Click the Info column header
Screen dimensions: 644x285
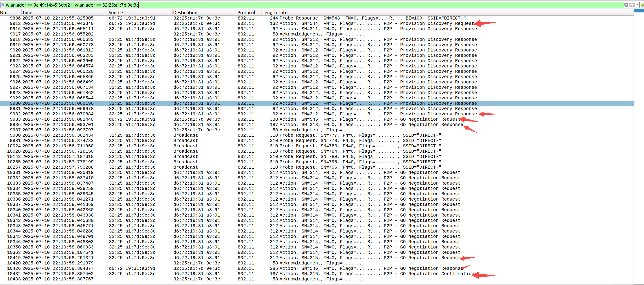[x=283, y=12]
